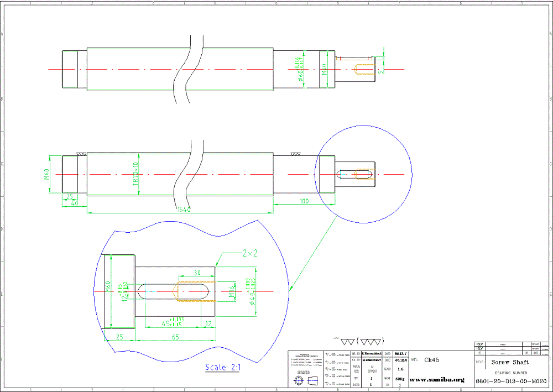Select the ø60 toleranced diameter in top view
Screen dimensions: 553x392
pos(299,70)
